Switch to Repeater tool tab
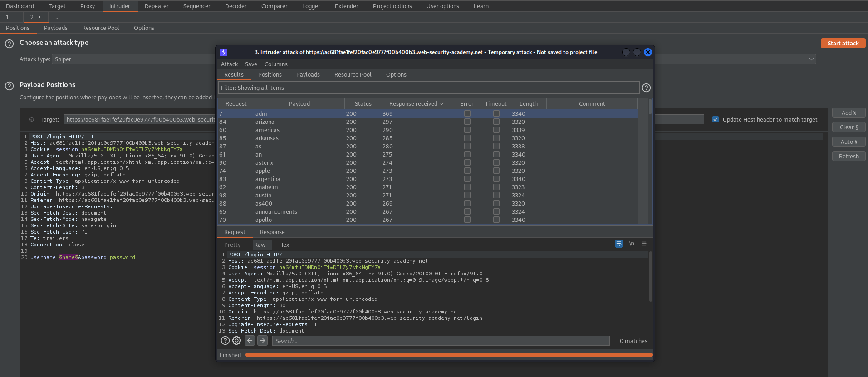The width and height of the screenshot is (868, 377). pos(157,6)
